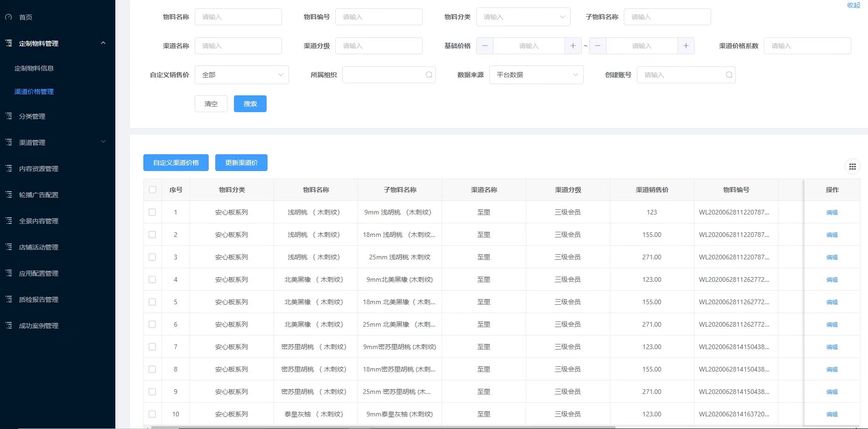Check the checkbox for row 5

[152, 302]
